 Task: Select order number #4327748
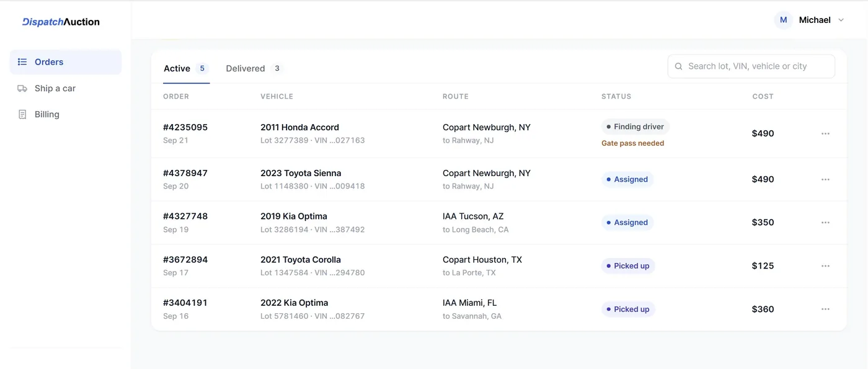tap(185, 216)
